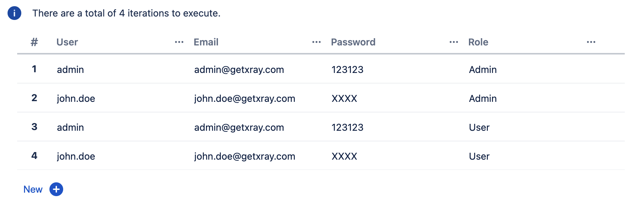Click john.doe user cell in row 2
The image size is (644, 214).
(x=76, y=98)
